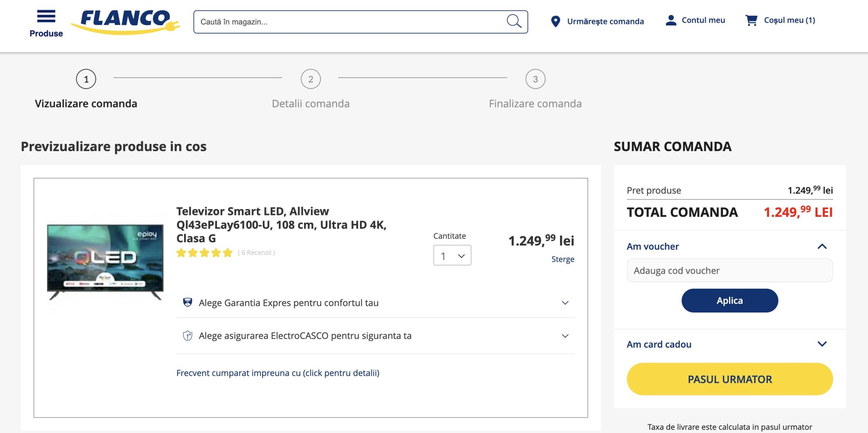Click the user account icon
Screen dimensions: 868x433
(x=671, y=20)
